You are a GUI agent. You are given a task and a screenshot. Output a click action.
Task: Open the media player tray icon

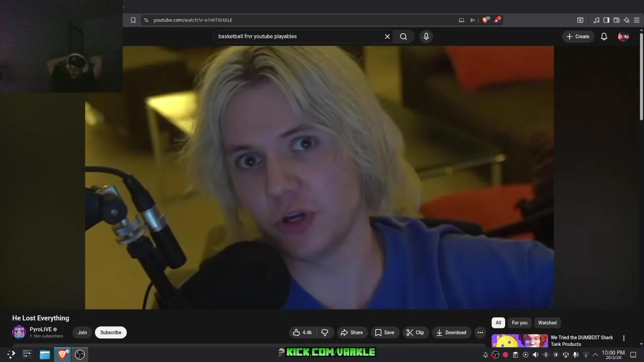point(525,355)
